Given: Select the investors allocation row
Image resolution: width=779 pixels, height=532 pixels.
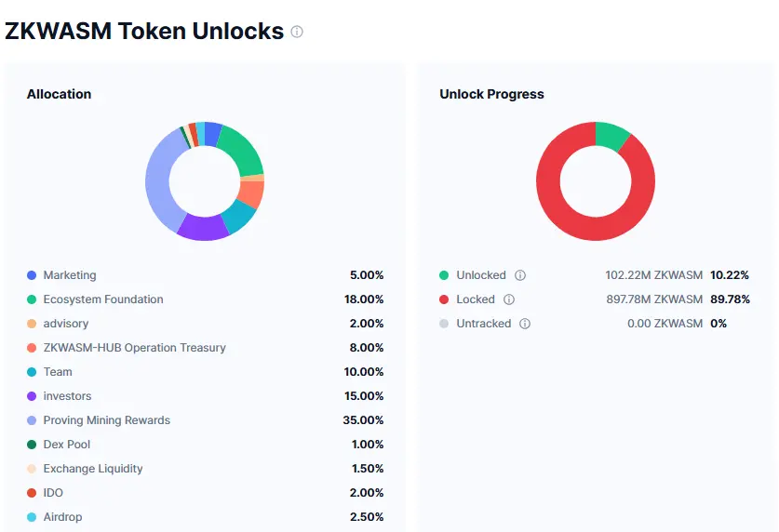Looking at the screenshot, I should click(205, 396).
